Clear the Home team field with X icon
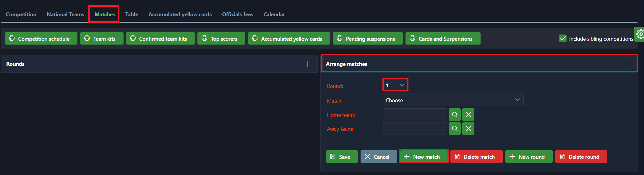 coord(468,115)
